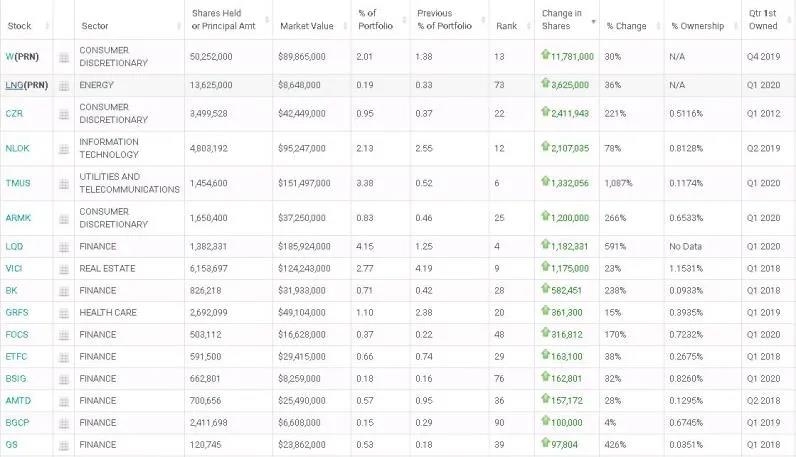Open the BGCP stock link
The height and width of the screenshot is (457, 796).
(17, 423)
